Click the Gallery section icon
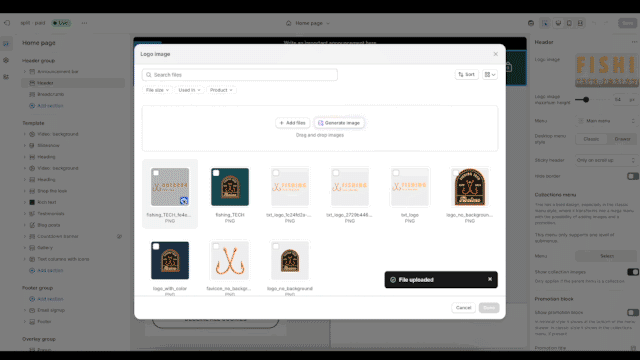The width and height of the screenshot is (640, 360). (x=32, y=248)
